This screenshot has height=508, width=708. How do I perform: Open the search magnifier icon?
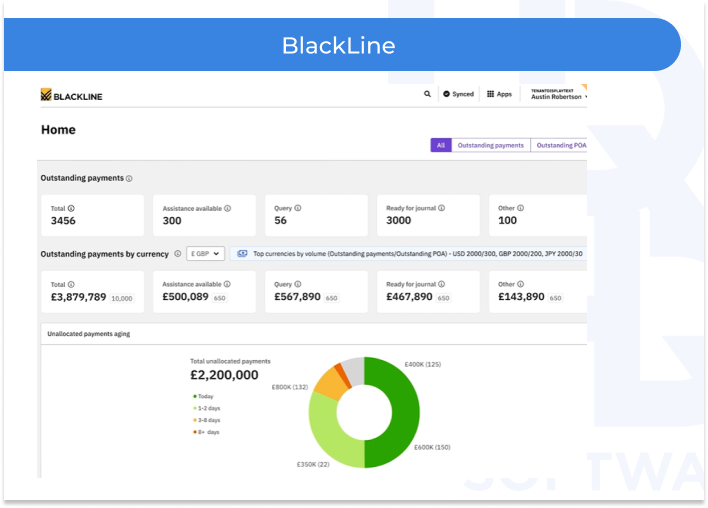[x=427, y=94]
